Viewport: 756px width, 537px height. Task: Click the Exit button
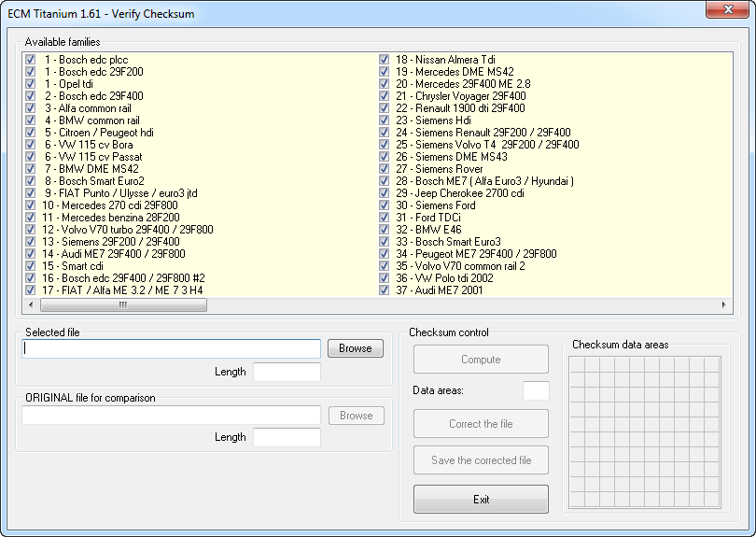click(x=481, y=500)
